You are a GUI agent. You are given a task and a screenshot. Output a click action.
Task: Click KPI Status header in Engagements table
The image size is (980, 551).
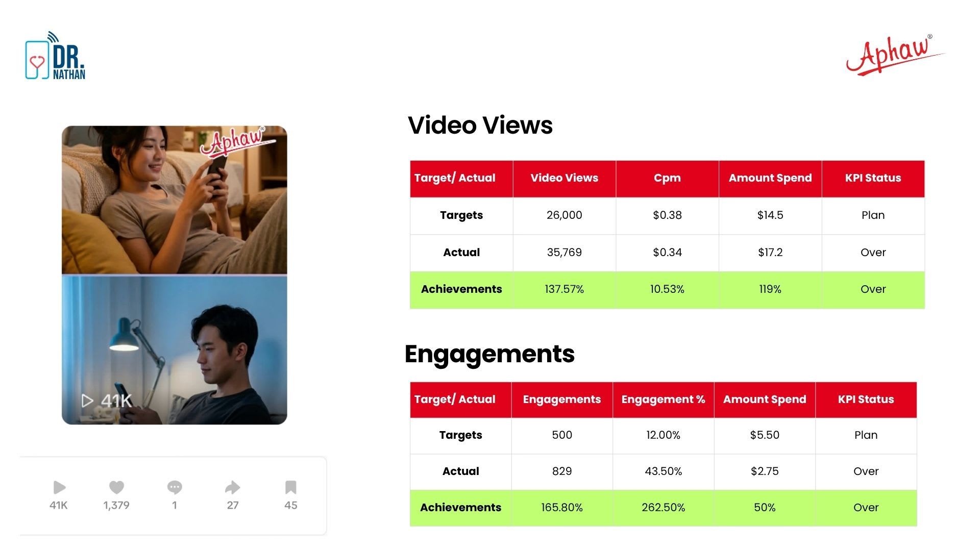(866, 399)
